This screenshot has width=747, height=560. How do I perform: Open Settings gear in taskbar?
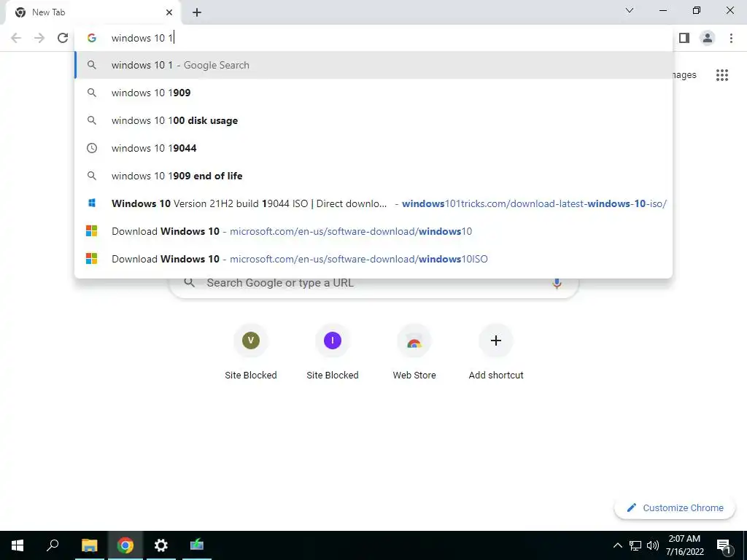point(161,545)
